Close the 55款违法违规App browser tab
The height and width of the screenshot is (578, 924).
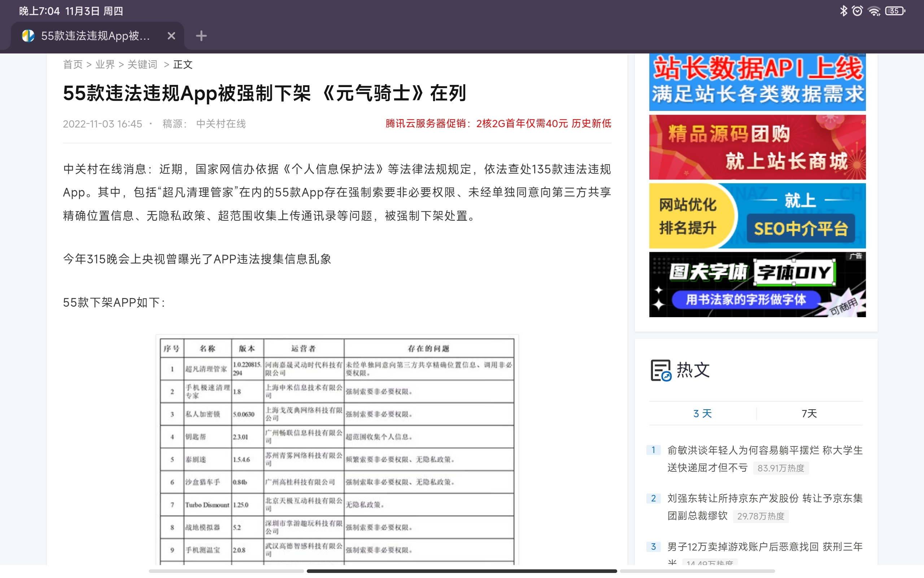(x=171, y=36)
